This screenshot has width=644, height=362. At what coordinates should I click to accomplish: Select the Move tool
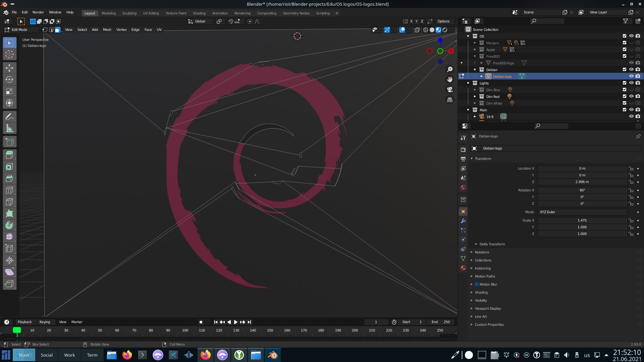tap(9, 68)
